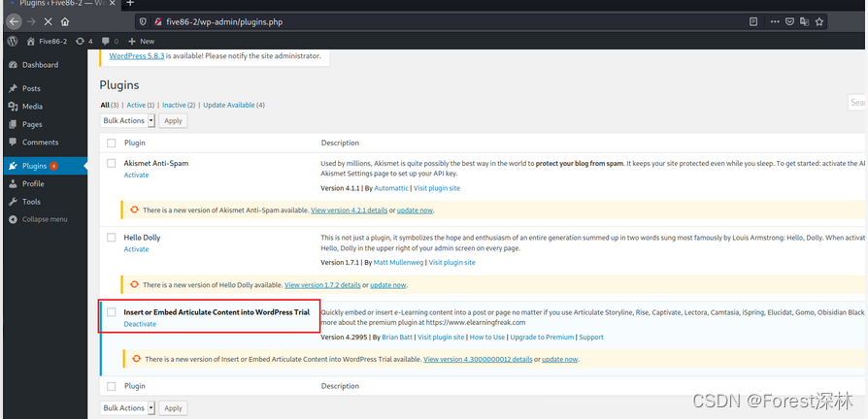Click the top Apply button
868x419 pixels.
(173, 120)
